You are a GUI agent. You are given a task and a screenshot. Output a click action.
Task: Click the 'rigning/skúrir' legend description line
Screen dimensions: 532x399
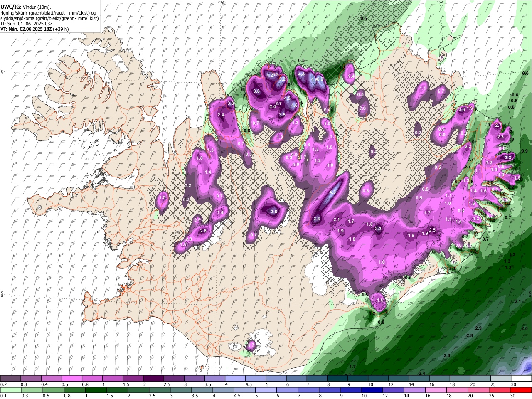(49, 13)
